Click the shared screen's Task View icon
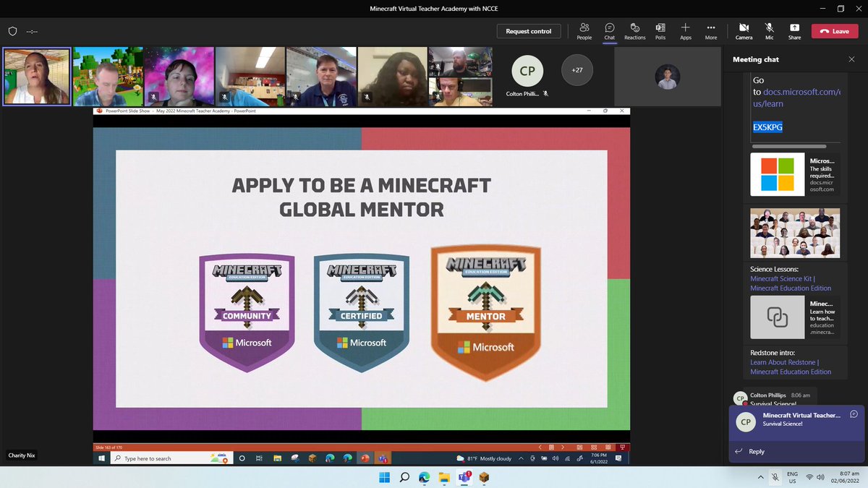 pyautogui.click(x=259, y=458)
